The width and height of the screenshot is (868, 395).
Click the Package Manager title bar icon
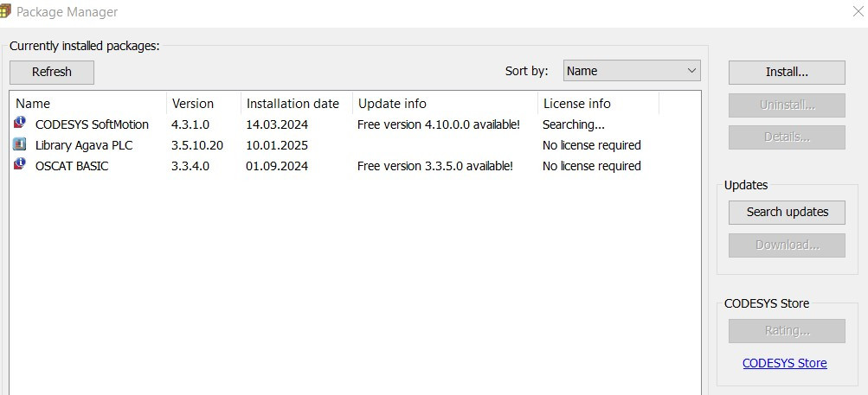coord(5,12)
